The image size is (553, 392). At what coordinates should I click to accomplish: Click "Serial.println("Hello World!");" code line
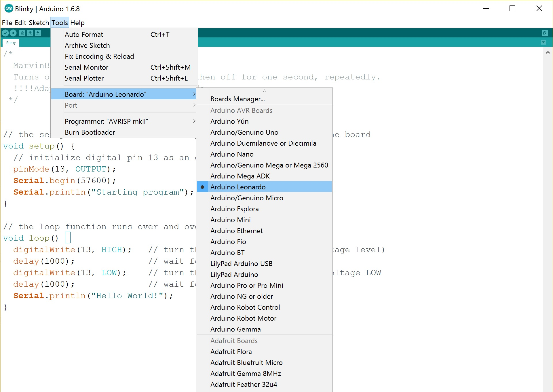(93, 296)
